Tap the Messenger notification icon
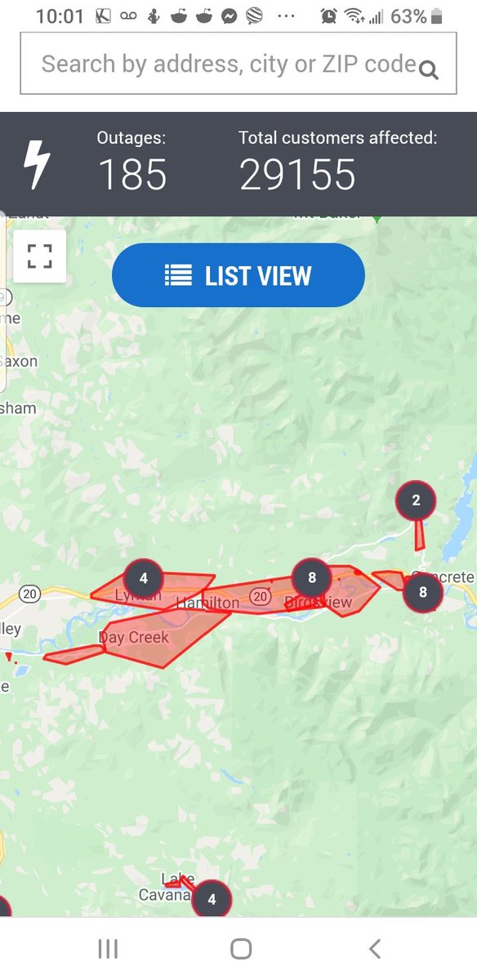Viewport: 477px width, 980px height. click(x=230, y=16)
